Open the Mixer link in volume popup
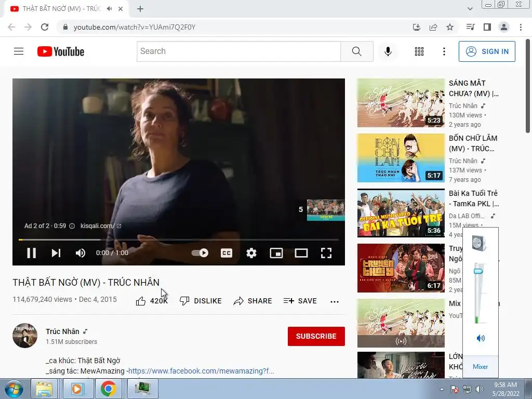Image resolution: width=532 pixels, height=399 pixels. click(x=480, y=367)
